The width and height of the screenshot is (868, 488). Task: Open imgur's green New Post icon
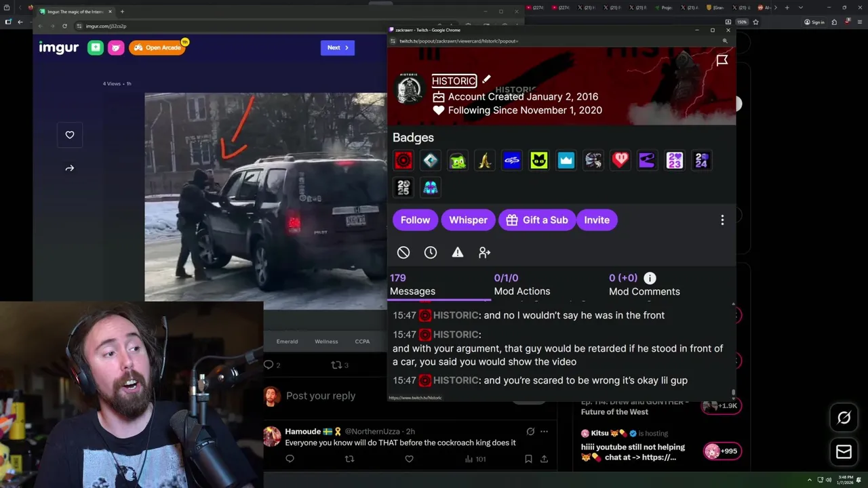(96, 47)
